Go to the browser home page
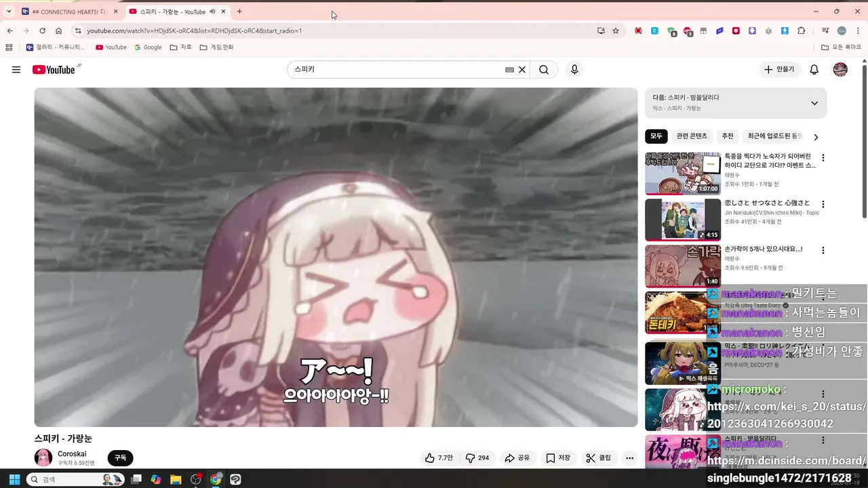The height and width of the screenshot is (488, 868). (x=59, y=30)
